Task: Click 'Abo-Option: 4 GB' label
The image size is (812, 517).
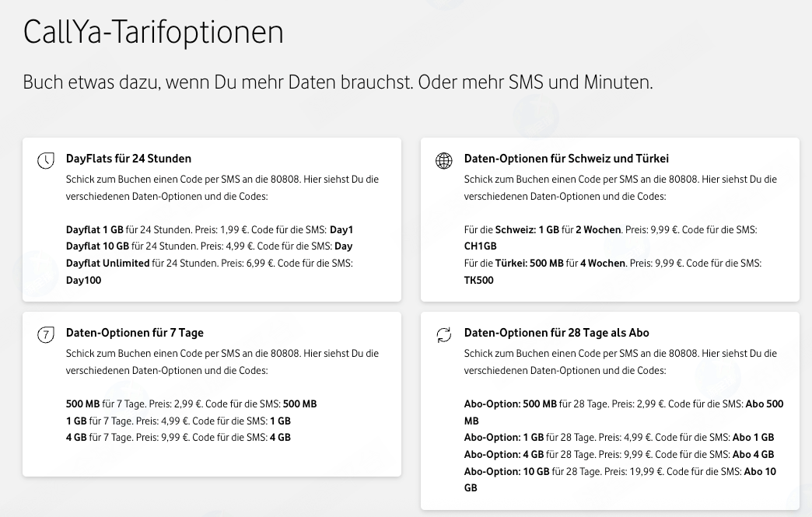Action: [x=503, y=455]
